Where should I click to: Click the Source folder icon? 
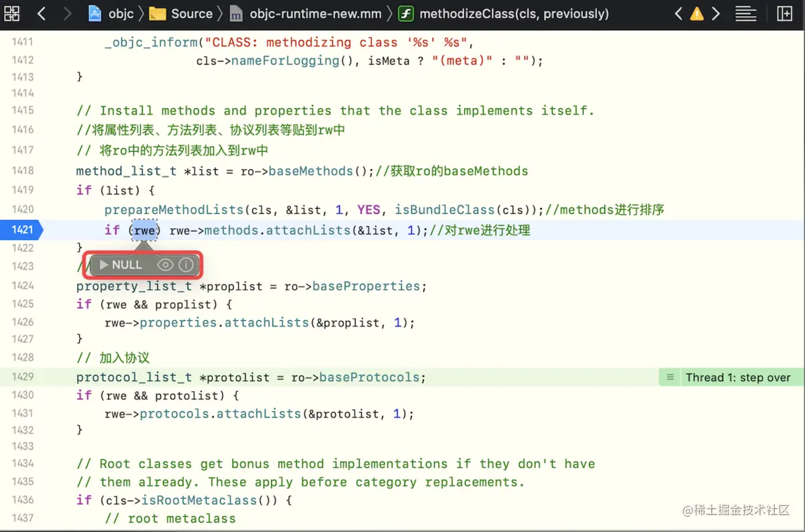coord(157,13)
